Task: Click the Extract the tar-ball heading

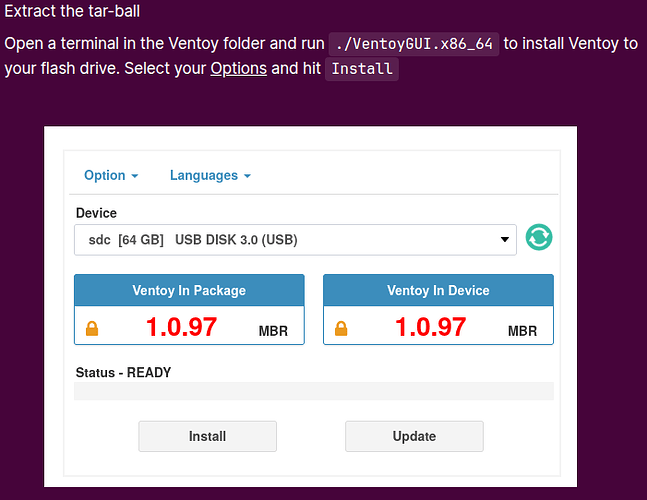Action: tap(72, 11)
